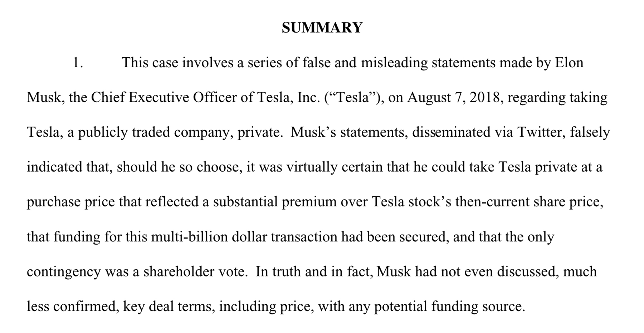Click the SUMMARY heading
Image resolution: width=644 pixels, height=333 pixels.
click(322, 28)
